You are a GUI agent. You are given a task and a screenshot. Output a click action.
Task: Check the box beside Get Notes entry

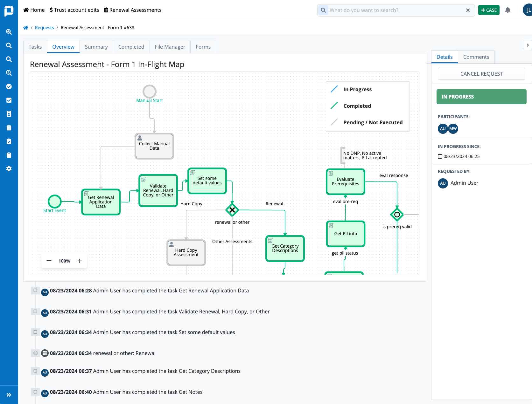[35, 392]
